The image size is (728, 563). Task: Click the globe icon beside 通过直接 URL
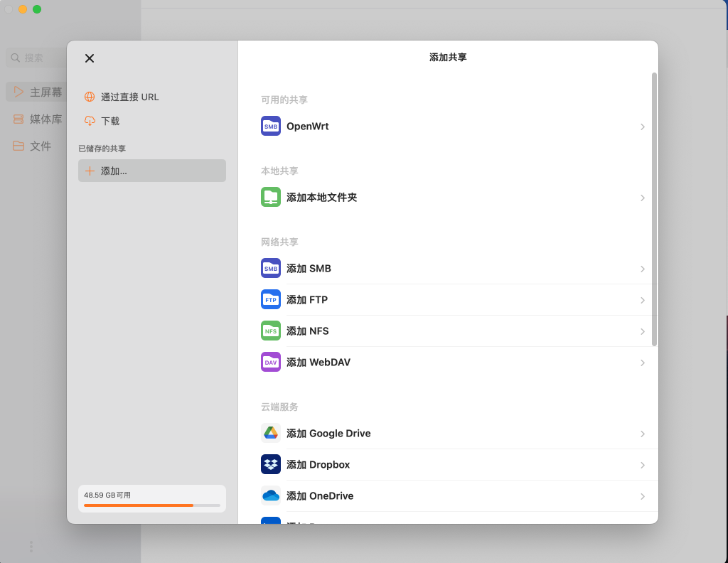click(88, 96)
